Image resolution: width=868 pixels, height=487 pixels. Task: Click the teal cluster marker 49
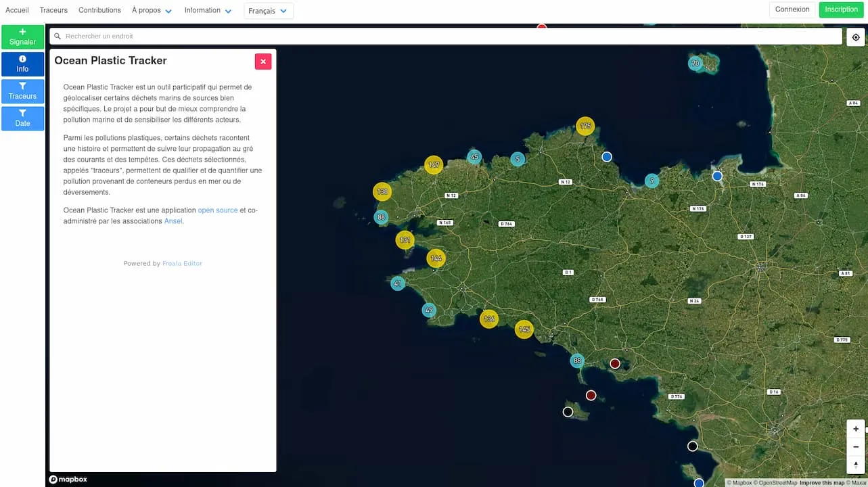click(429, 310)
